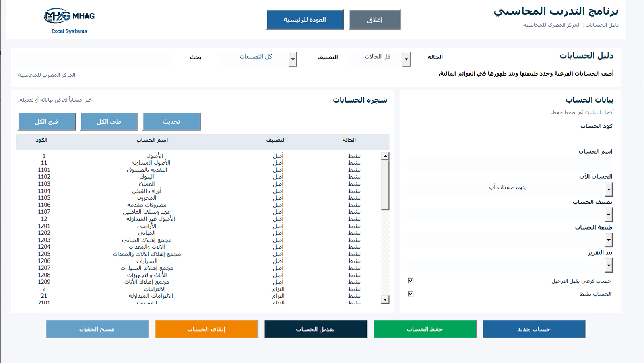This screenshot has height=363, width=644.
Task: Click the الحالة column header
Action: [349, 140]
